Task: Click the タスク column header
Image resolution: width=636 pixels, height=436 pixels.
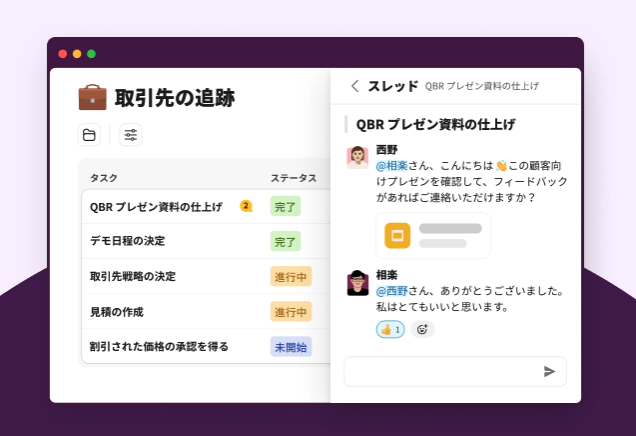Action: (104, 178)
